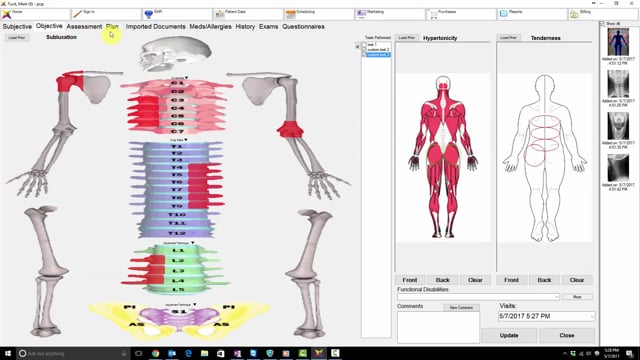Click the Update button

click(509, 335)
